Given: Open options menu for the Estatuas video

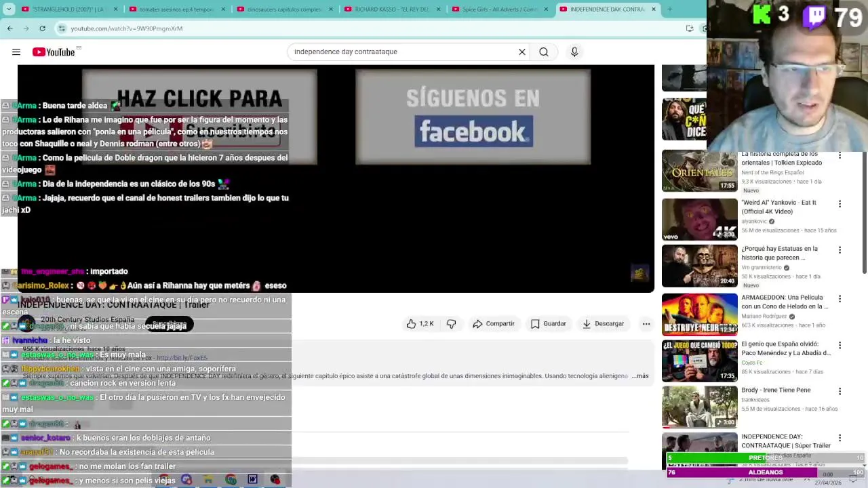Looking at the screenshot, I should point(840,250).
